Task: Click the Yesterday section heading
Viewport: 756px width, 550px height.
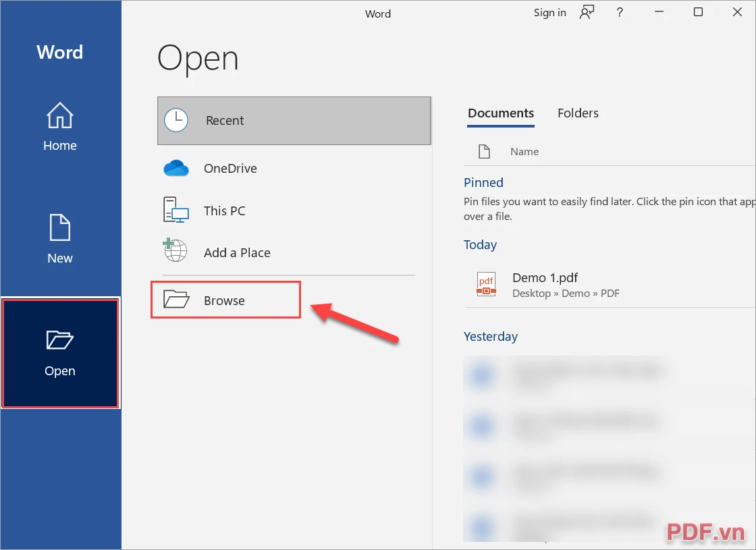Action: pos(490,337)
